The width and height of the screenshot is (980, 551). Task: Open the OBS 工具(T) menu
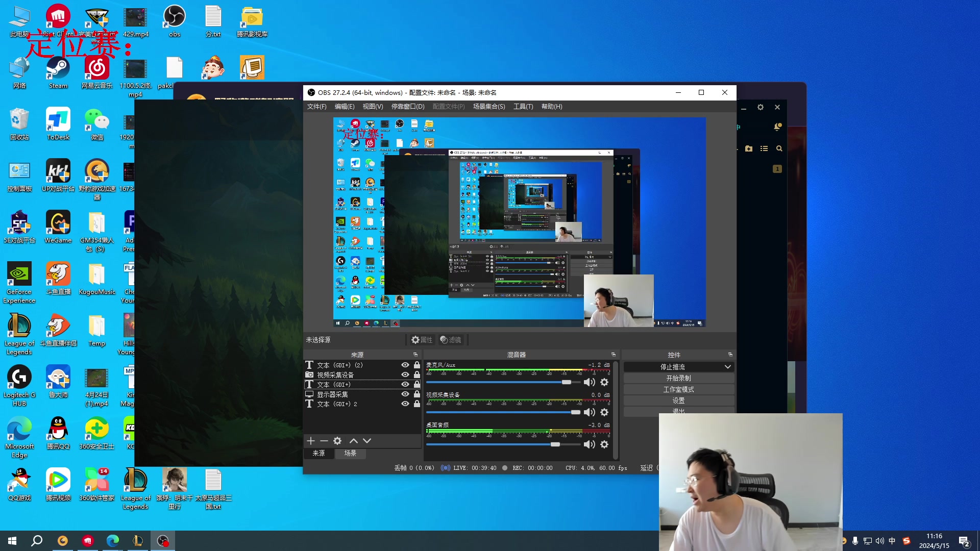pyautogui.click(x=523, y=106)
